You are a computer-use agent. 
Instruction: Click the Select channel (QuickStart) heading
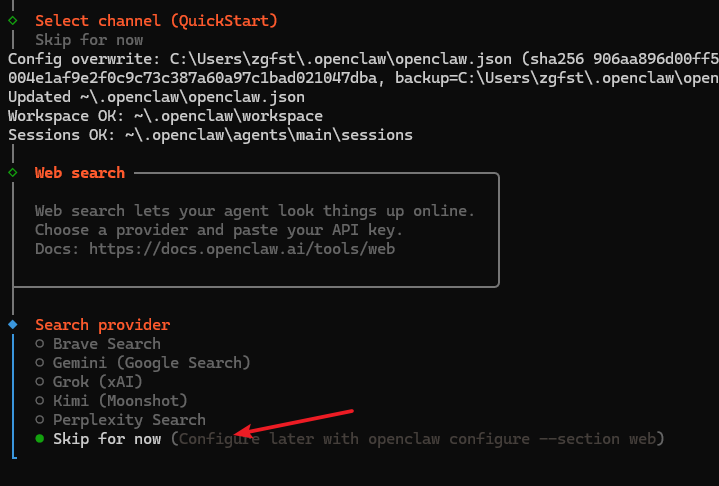click(156, 21)
